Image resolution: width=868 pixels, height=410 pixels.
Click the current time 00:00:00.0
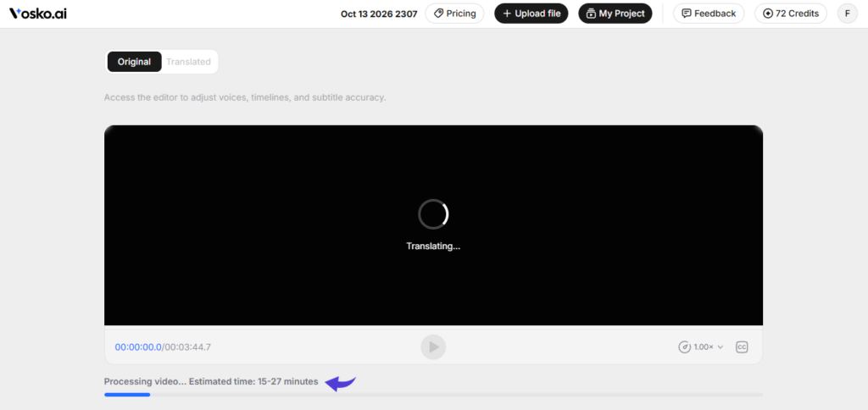coord(138,347)
